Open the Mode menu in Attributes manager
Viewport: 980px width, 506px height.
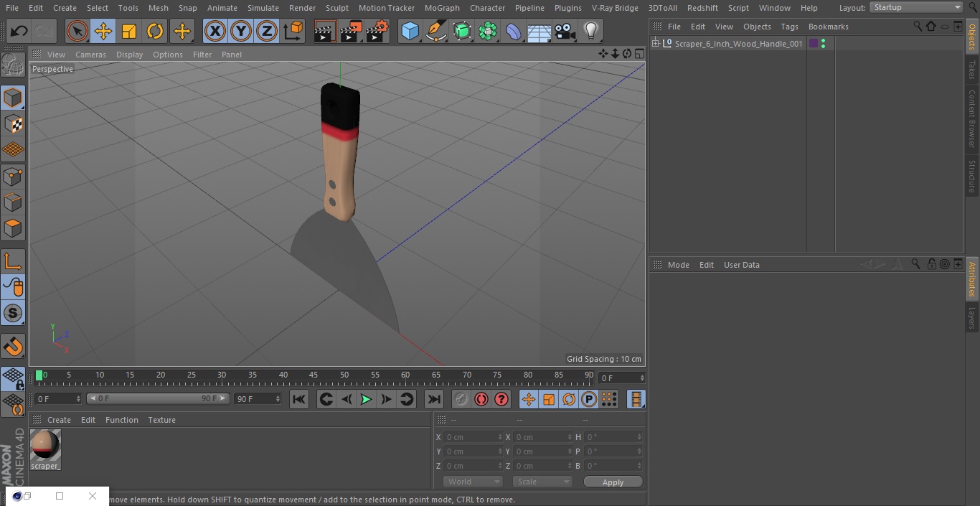tap(678, 265)
